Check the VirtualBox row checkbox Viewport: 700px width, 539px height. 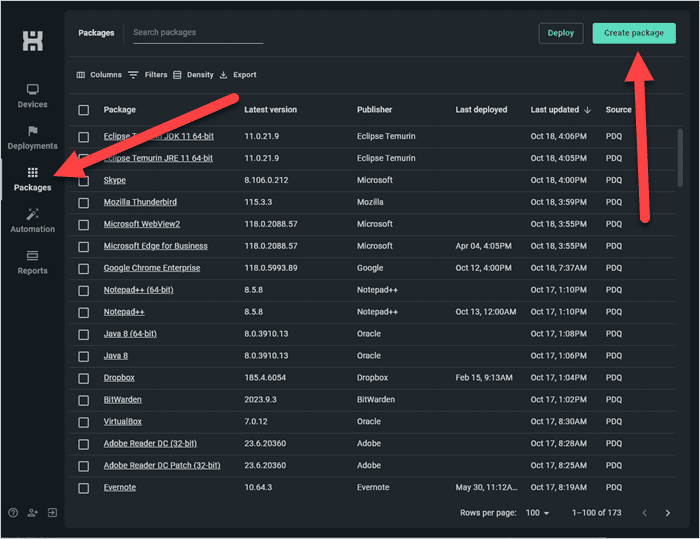point(83,422)
